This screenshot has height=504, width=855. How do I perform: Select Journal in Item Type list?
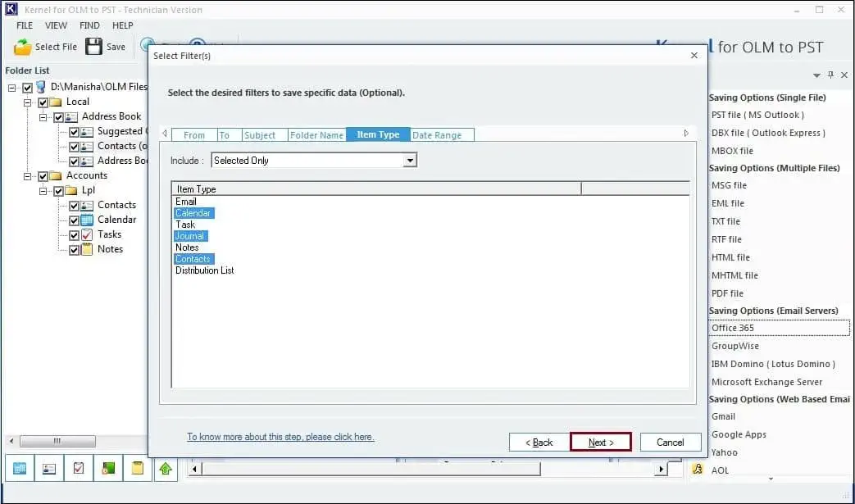click(190, 236)
